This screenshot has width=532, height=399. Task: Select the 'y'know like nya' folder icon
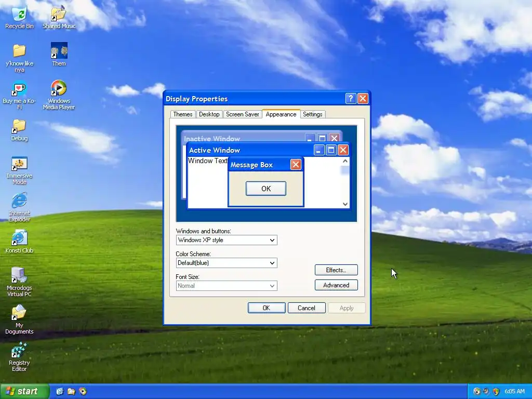coord(19,58)
